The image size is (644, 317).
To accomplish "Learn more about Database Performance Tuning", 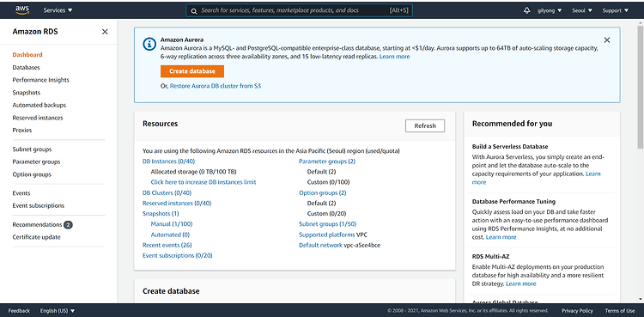I will [x=501, y=237].
